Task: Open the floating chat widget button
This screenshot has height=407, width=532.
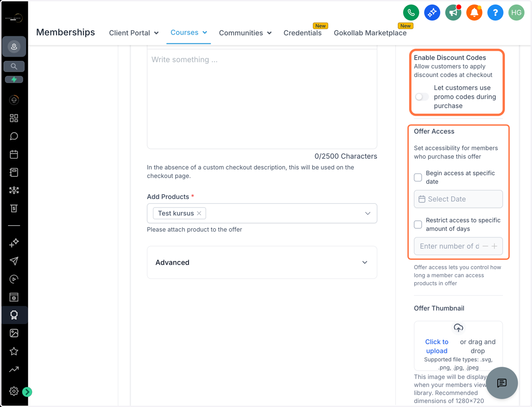Action: coord(502,383)
